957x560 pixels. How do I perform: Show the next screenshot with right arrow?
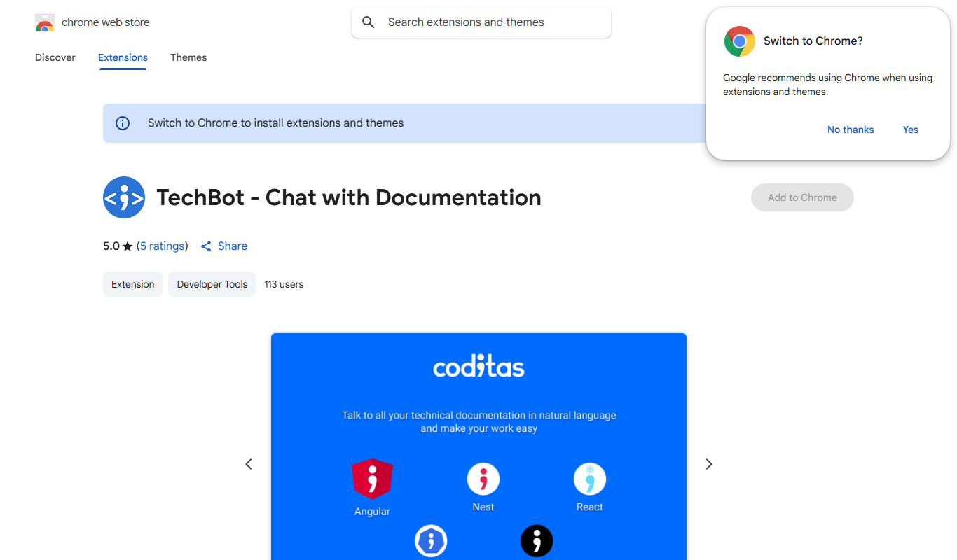coord(709,464)
